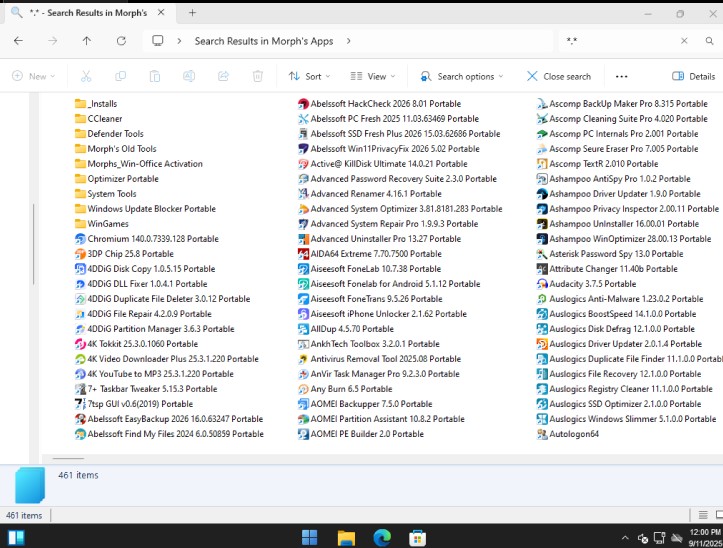
Task: Click the Close search button
Action: click(x=559, y=76)
